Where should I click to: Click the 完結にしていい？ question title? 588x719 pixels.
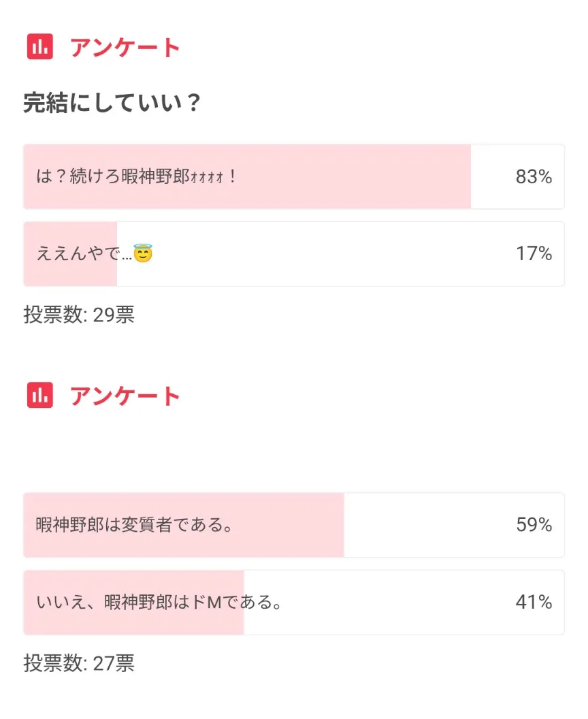(x=112, y=102)
